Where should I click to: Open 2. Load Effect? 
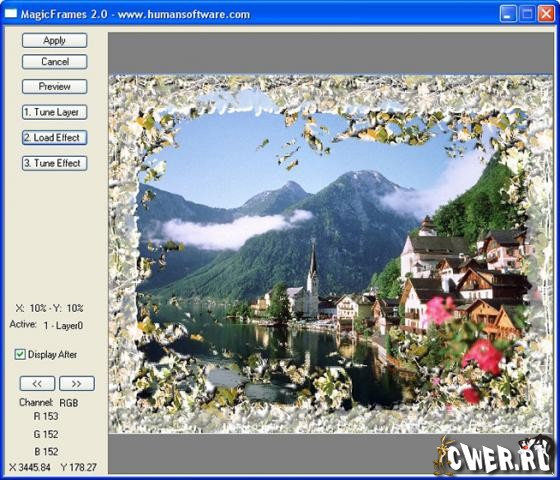(x=54, y=138)
